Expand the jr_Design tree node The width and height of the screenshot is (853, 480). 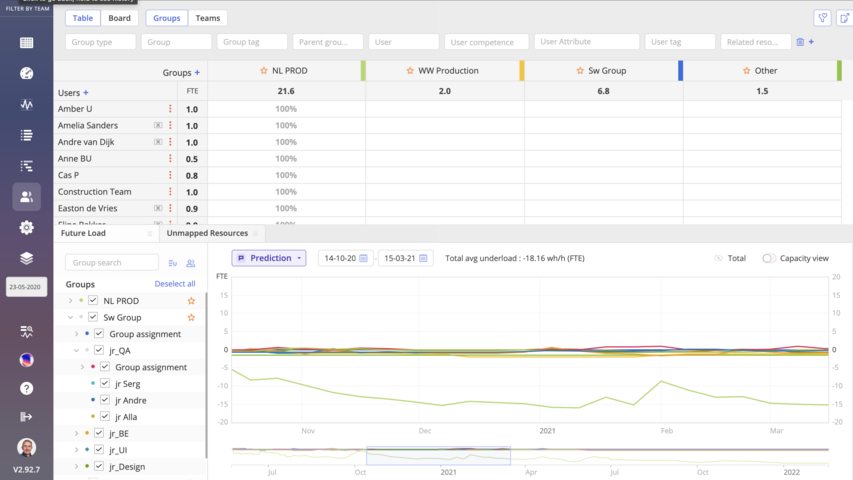pyautogui.click(x=76, y=466)
